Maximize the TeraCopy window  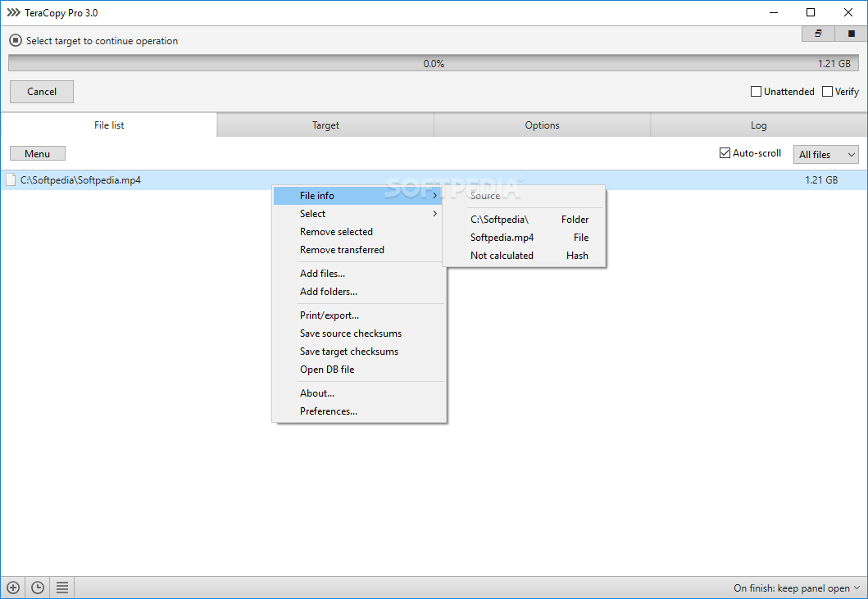tap(811, 12)
